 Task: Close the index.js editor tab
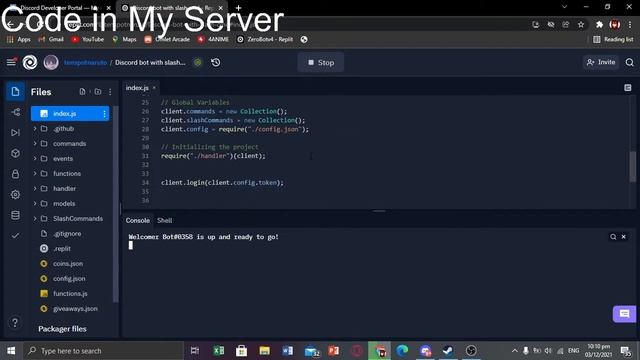(154, 88)
